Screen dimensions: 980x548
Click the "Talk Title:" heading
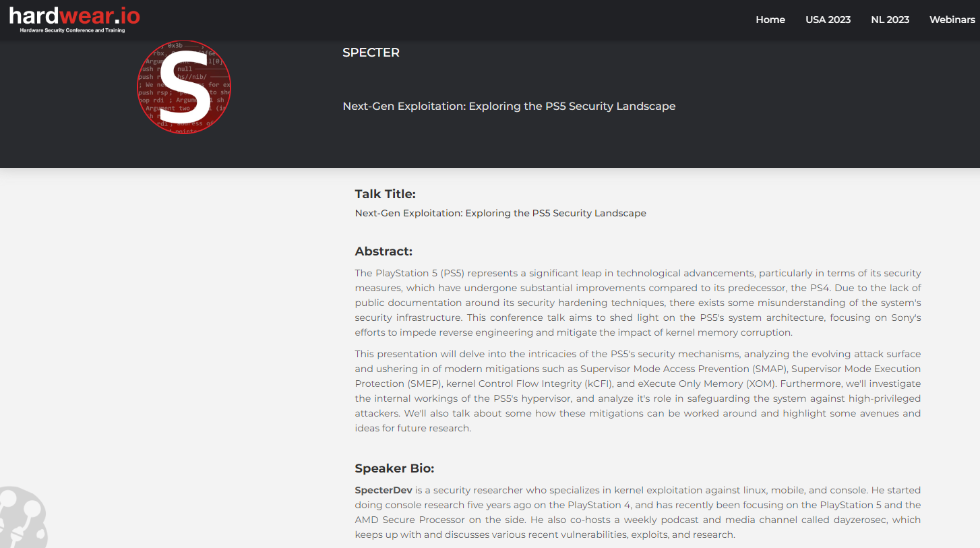[385, 194]
